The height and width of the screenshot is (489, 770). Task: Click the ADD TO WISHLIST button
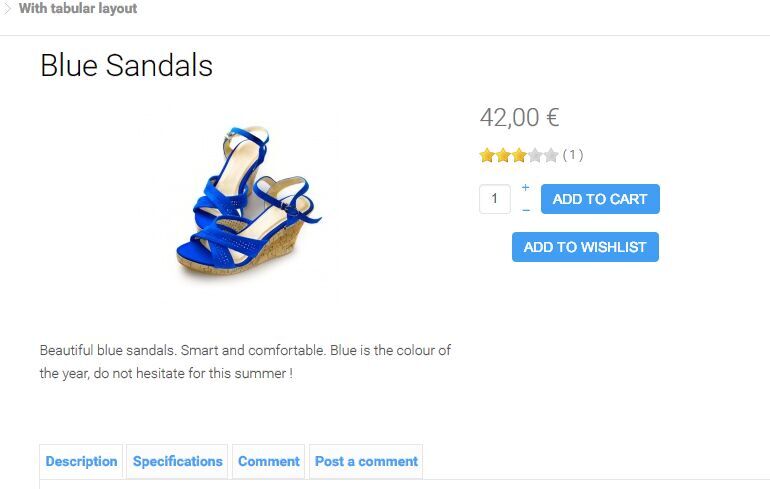coord(585,247)
